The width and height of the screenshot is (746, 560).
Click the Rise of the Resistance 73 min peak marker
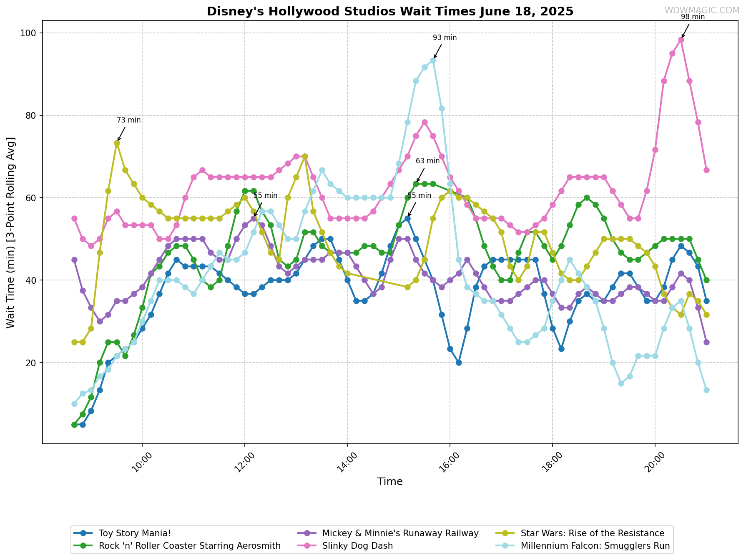tap(117, 143)
